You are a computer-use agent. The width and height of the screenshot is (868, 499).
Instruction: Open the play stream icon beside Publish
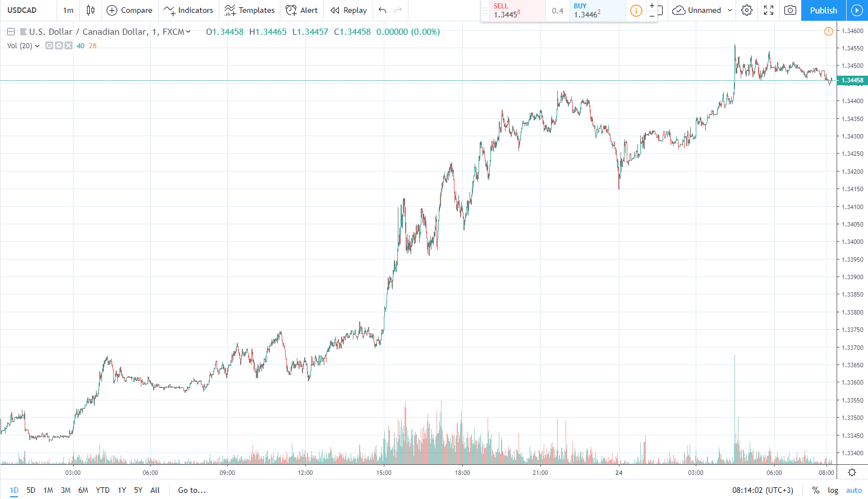click(x=857, y=10)
